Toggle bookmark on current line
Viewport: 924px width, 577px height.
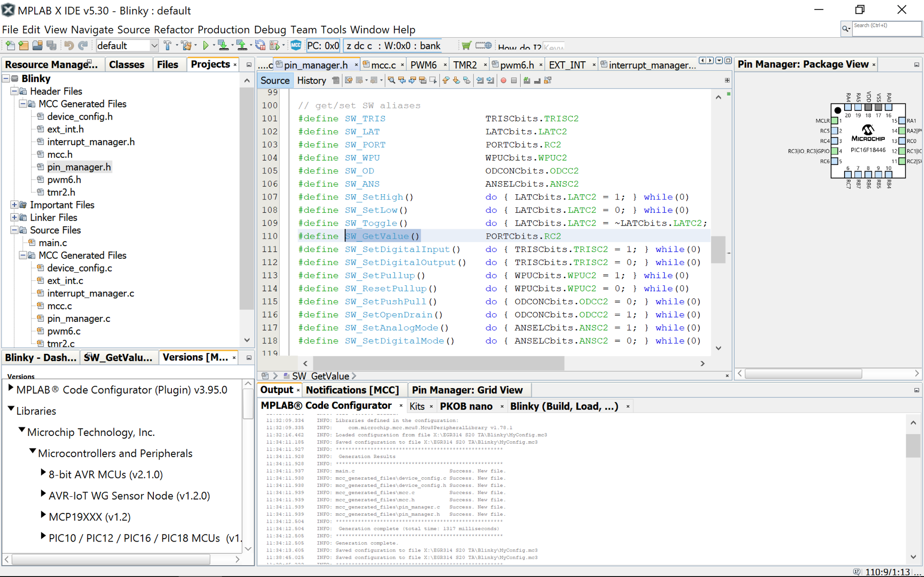click(x=466, y=81)
